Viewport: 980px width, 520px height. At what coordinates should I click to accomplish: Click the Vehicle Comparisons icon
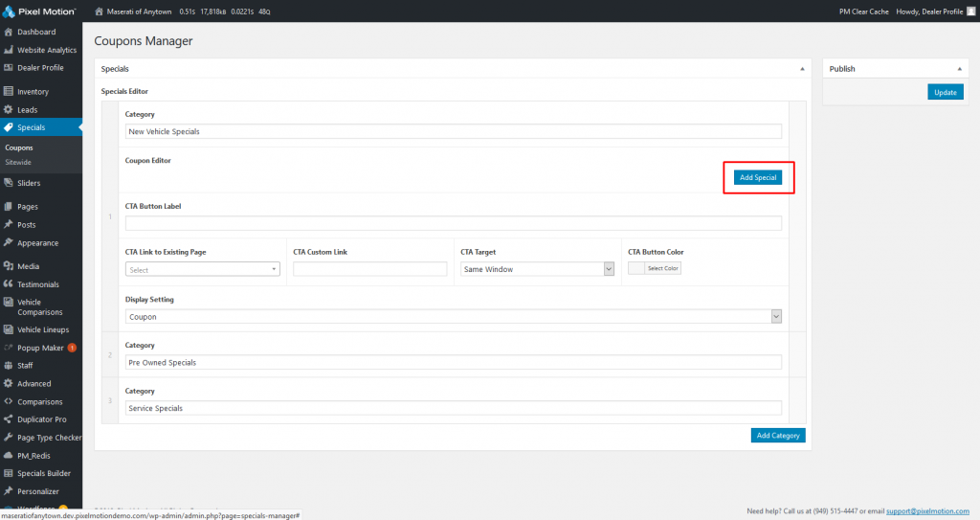tap(8, 303)
